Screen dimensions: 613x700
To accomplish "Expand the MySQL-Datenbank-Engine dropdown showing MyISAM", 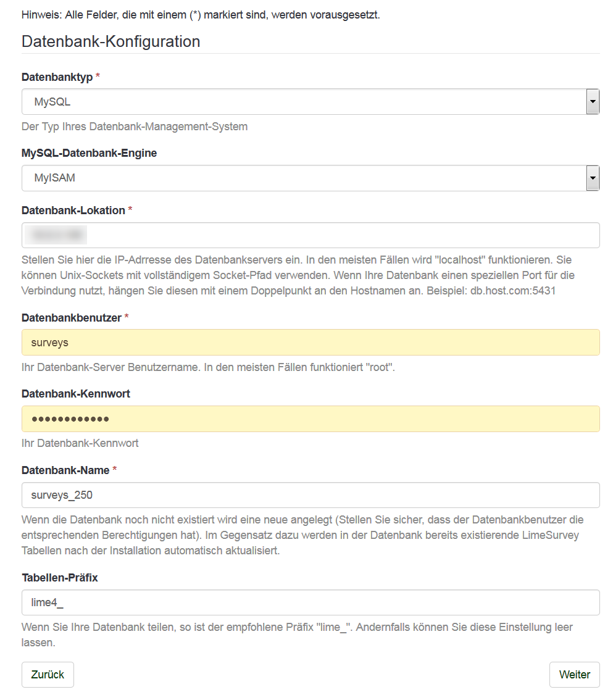I will 302,178.
